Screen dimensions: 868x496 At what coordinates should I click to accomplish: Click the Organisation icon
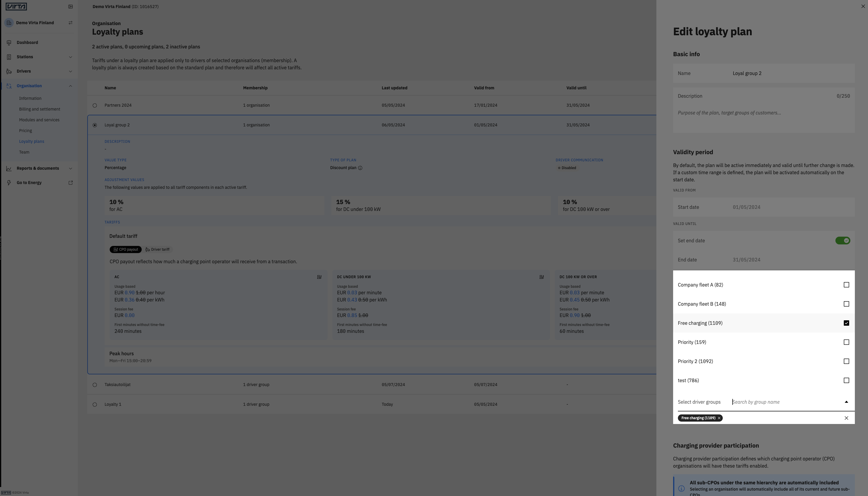(9, 86)
